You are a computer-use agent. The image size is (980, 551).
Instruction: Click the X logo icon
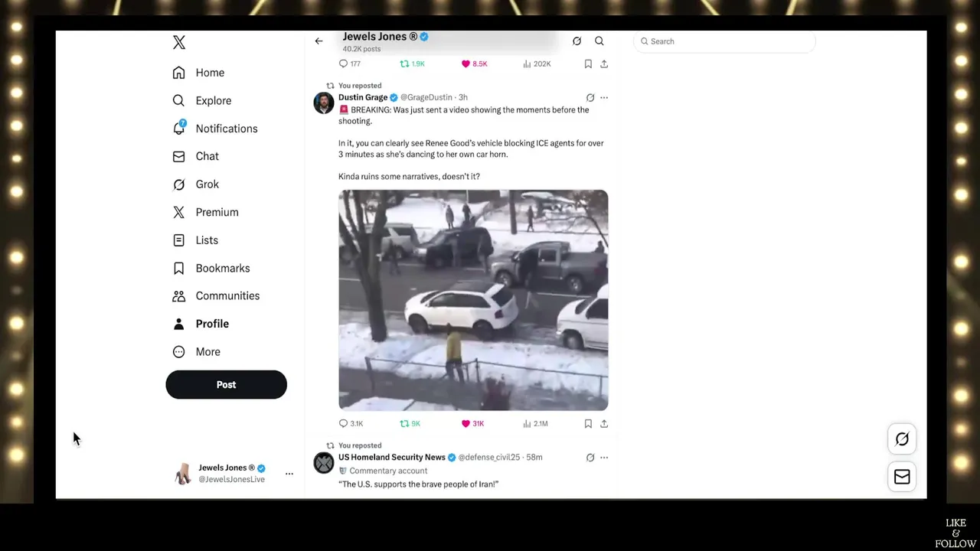179,43
